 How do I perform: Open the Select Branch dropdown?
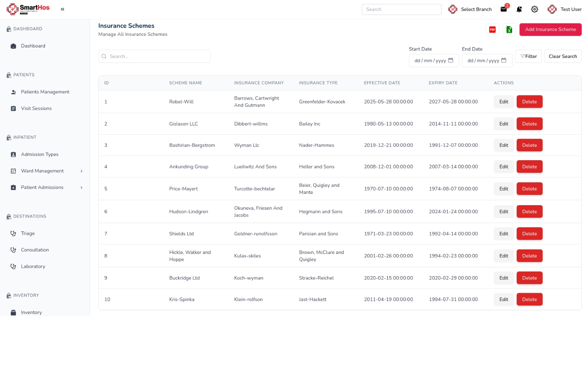pyautogui.click(x=470, y=9)
